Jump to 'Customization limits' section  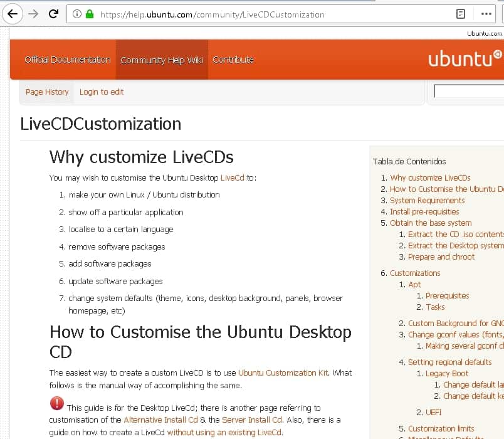click(441, 429)
